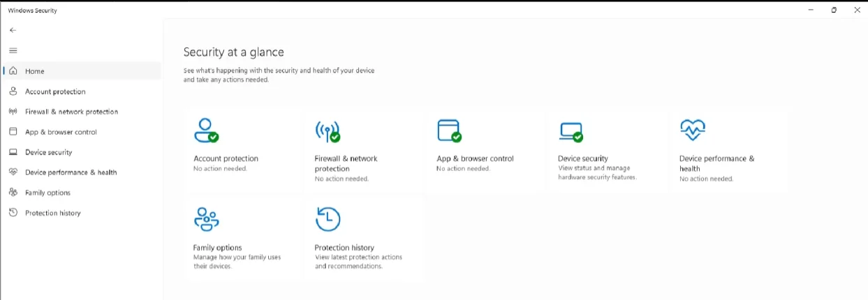Choose Family options in the sidebar
The width and height of the screenshot is (868, 300).
tap(82, 193)
